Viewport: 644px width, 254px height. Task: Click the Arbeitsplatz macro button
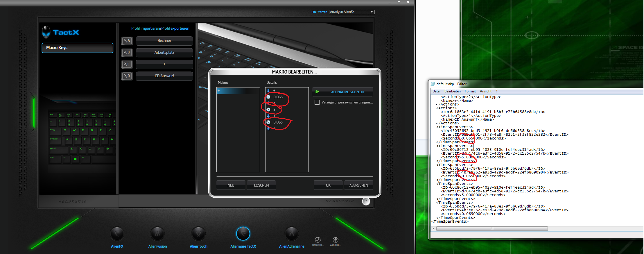click(164, 52)
